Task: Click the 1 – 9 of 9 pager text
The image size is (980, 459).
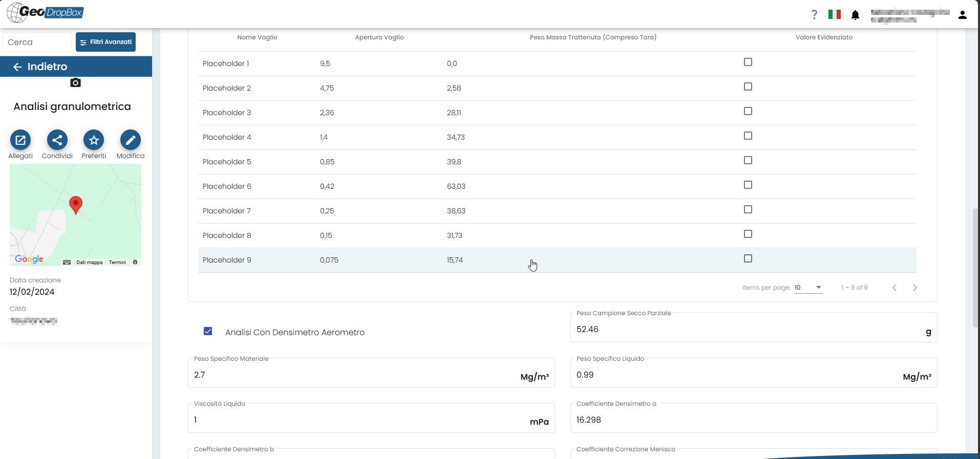Action: pos(855,288)
